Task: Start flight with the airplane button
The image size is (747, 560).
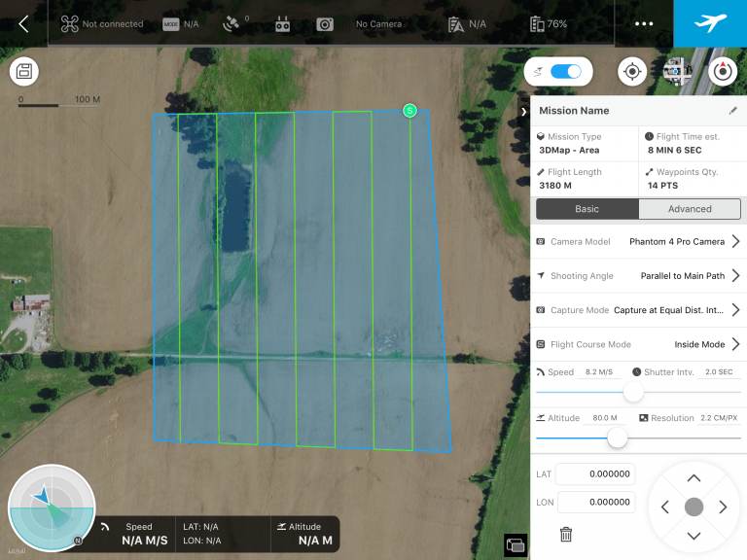Action: tap(710, 23)
